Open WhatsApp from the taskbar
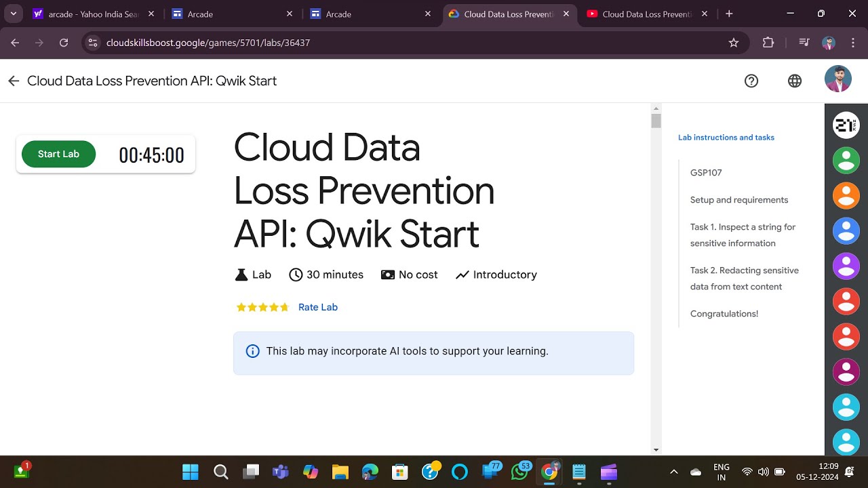This screenshot has width=868, height=488. (520, 471)
